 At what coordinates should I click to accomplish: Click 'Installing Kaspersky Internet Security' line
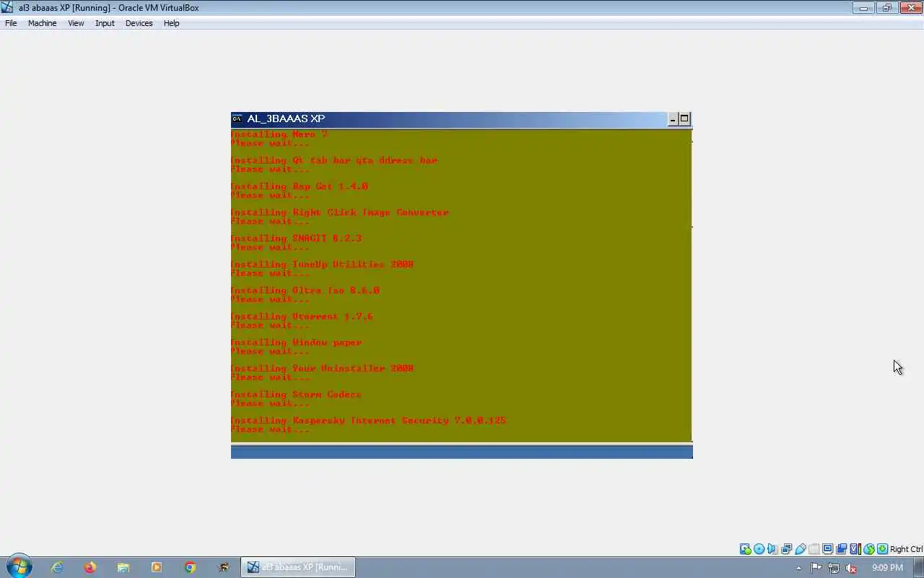[x=369, y=420]
